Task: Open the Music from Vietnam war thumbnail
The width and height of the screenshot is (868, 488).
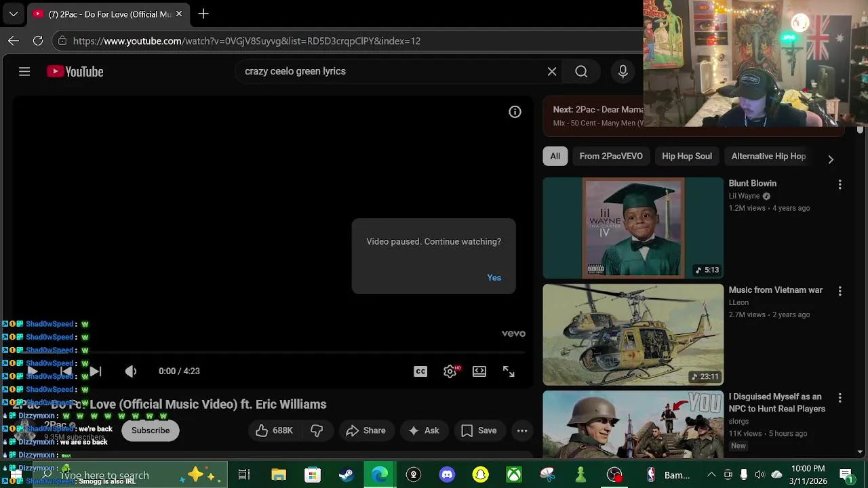Action: (633, 335)
